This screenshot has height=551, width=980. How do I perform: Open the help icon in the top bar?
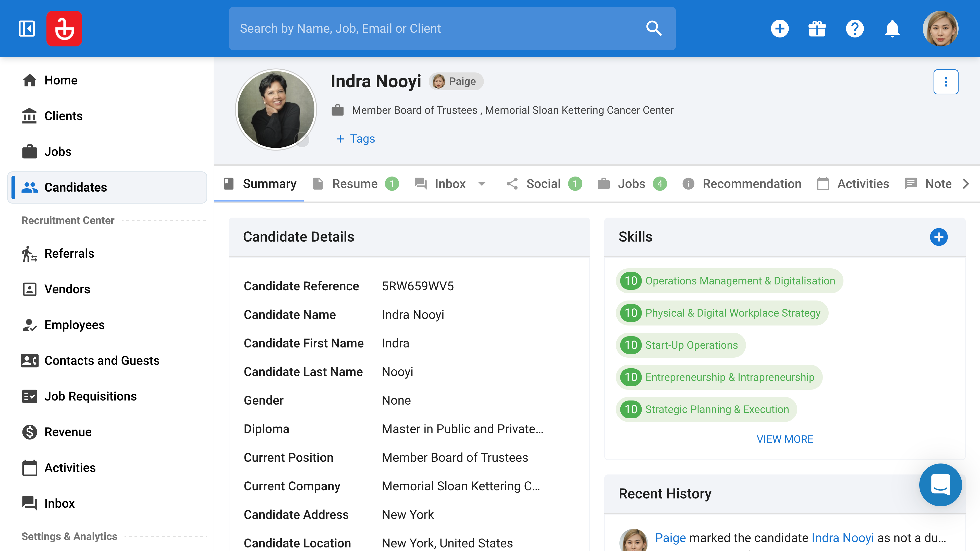pos(855,28)
